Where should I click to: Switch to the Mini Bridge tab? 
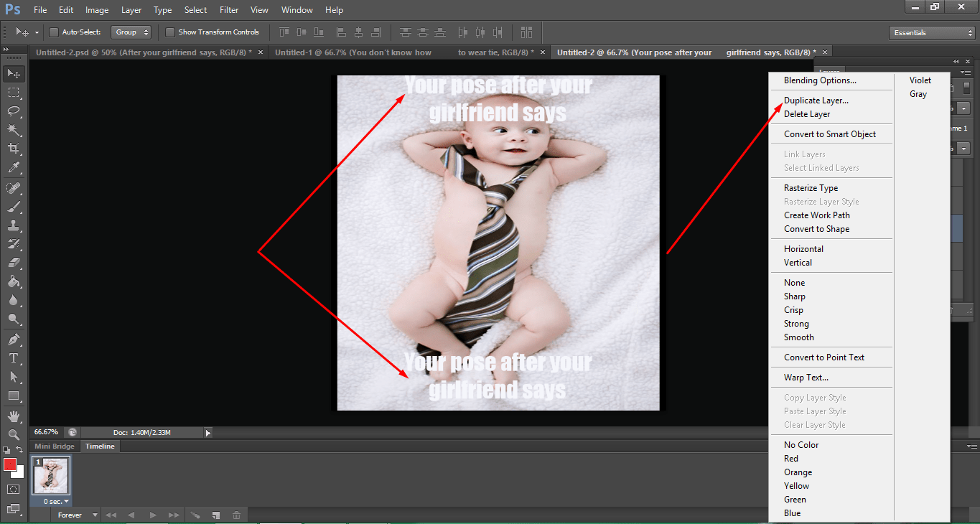coord(54,446)
